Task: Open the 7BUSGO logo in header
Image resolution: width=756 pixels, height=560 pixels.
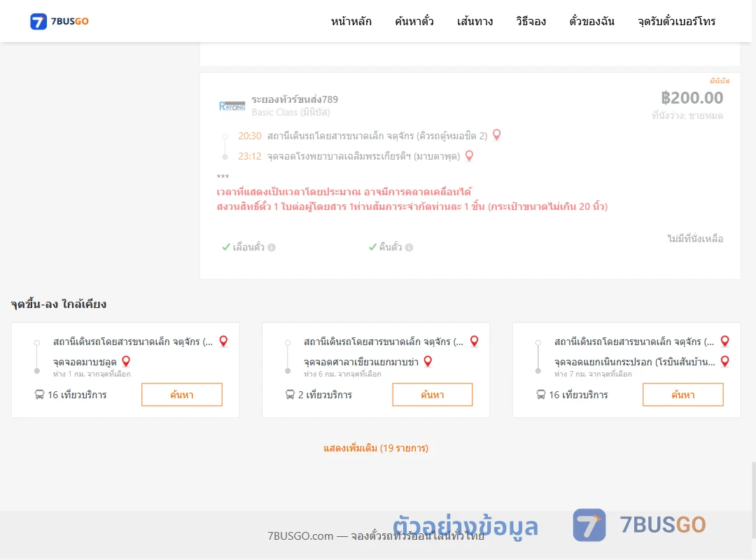Action: (59, 21)
